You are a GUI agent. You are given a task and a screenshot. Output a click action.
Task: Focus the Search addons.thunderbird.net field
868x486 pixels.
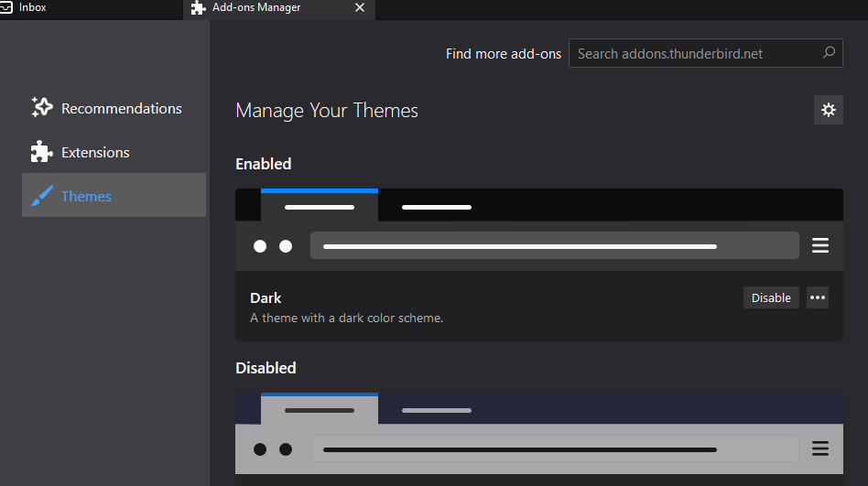(694, 54)
